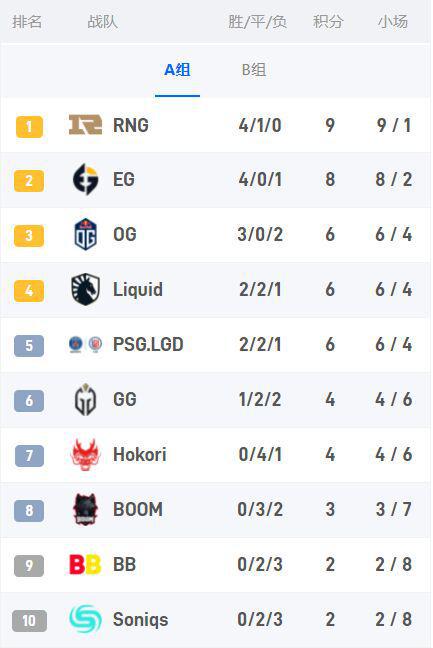Screen dimensions: 433x648
Task: Click the red-yellow BB logo
Action: (x=85, y=565)
